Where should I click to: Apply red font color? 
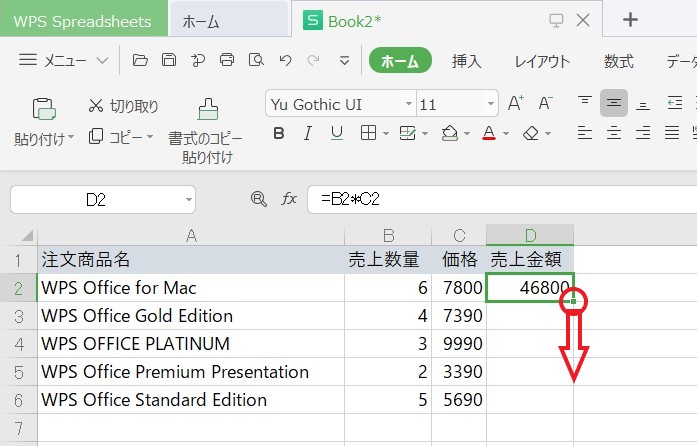pos(489,133)
